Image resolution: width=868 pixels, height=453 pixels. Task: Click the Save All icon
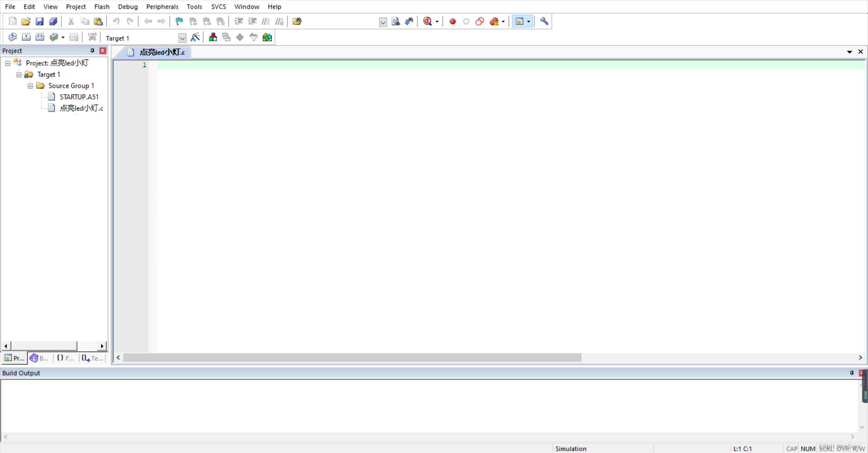pyautogui.click(x=53, y=21)
